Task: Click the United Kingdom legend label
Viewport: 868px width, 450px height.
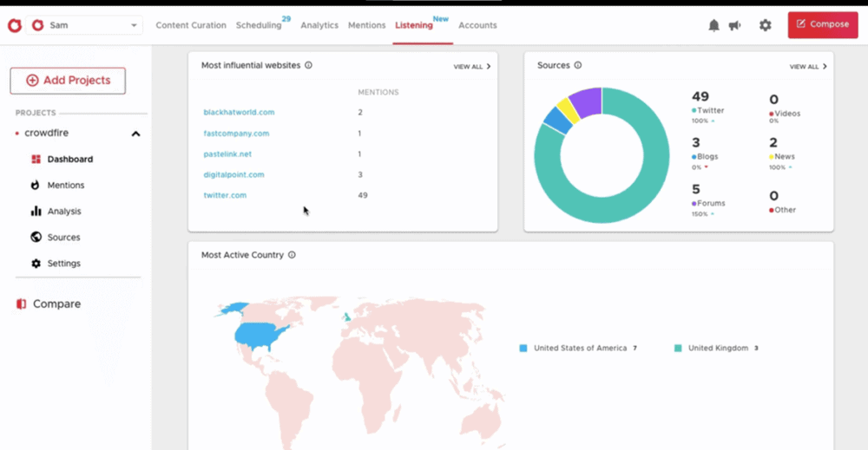Action: tap(718, 349)
